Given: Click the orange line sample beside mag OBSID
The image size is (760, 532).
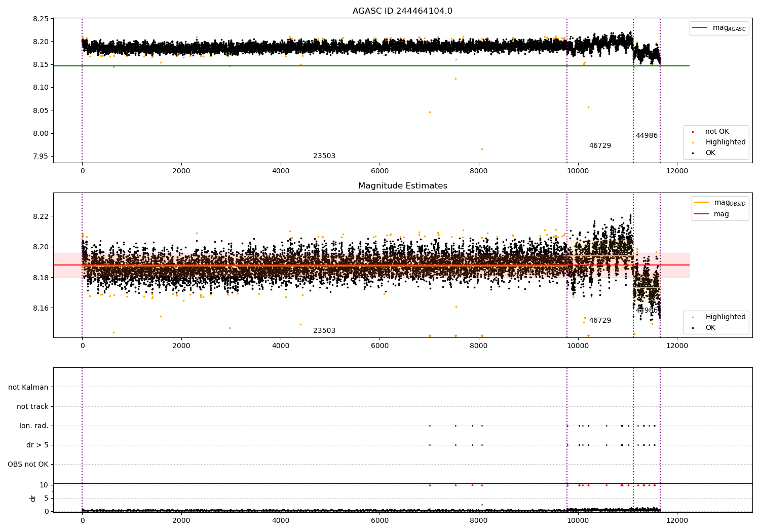Looking at the screenshot, I should 702,203.
